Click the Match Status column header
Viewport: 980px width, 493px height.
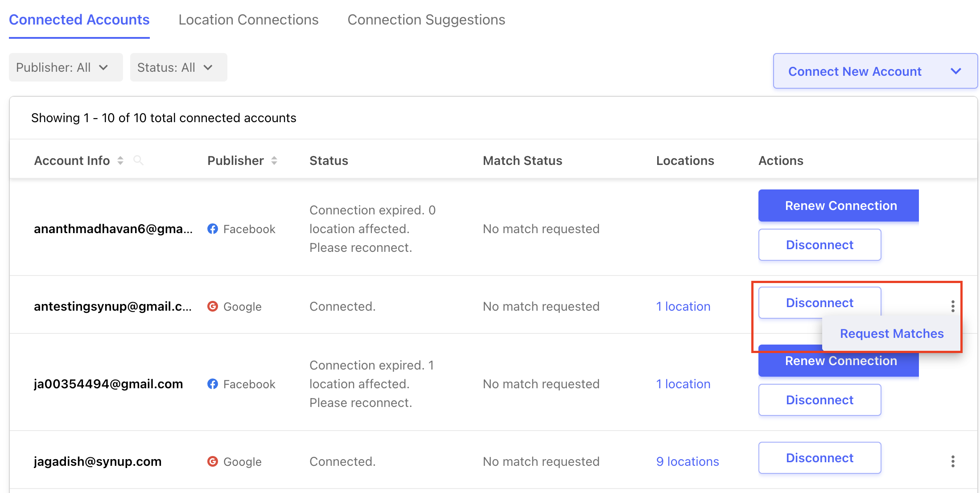(x=523, y=160)
